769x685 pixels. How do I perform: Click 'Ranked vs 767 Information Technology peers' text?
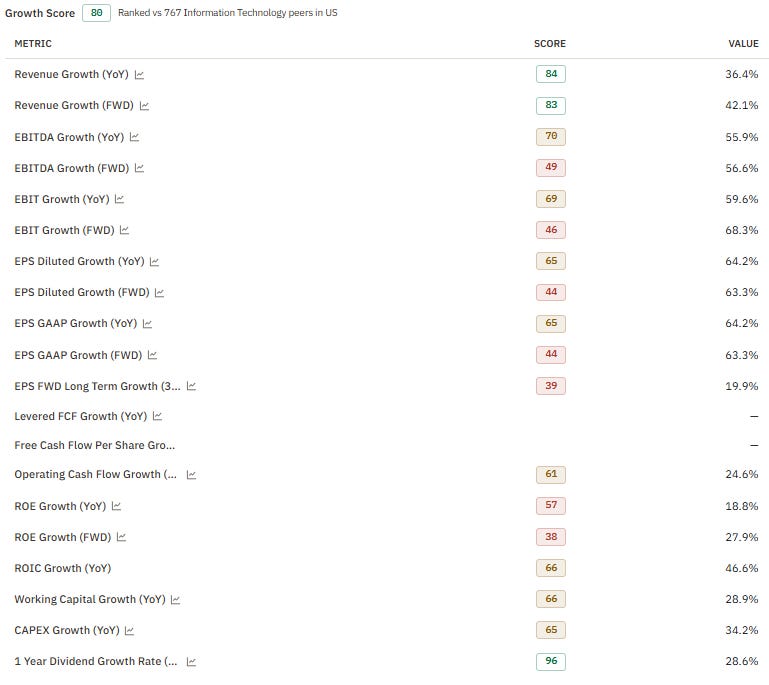[228, 13]
